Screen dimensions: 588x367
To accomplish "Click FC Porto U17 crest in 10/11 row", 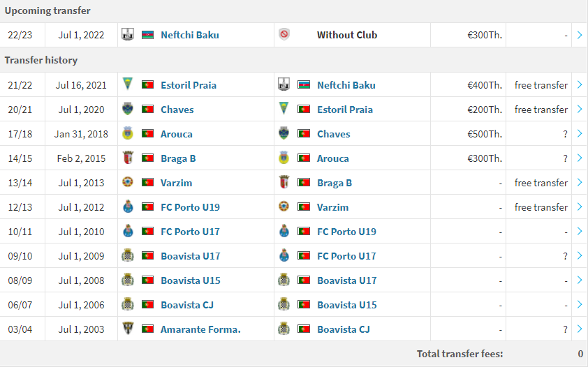I will click(x=128, y=231).
